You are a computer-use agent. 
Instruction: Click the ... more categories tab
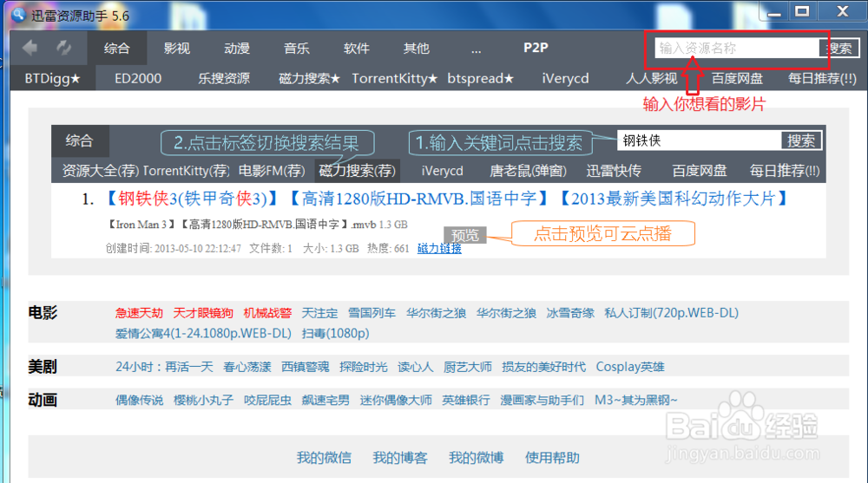pos(476,50)
